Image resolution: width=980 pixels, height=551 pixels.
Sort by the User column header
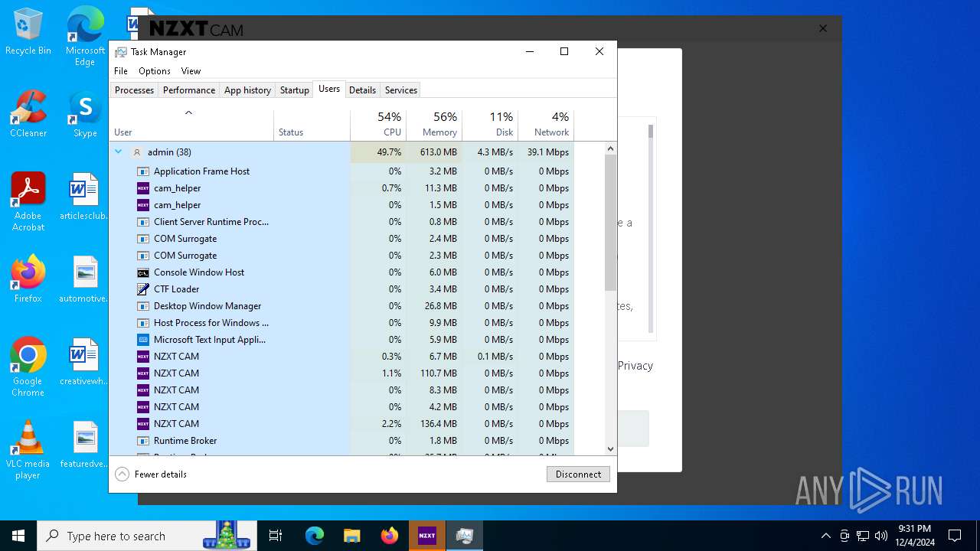click(191, 125)
